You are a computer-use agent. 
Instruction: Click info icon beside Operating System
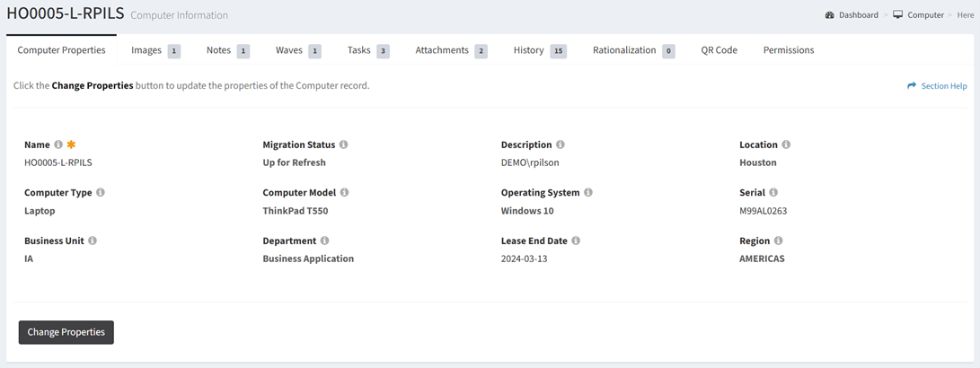pyautogui.click(x=588, y=193)
